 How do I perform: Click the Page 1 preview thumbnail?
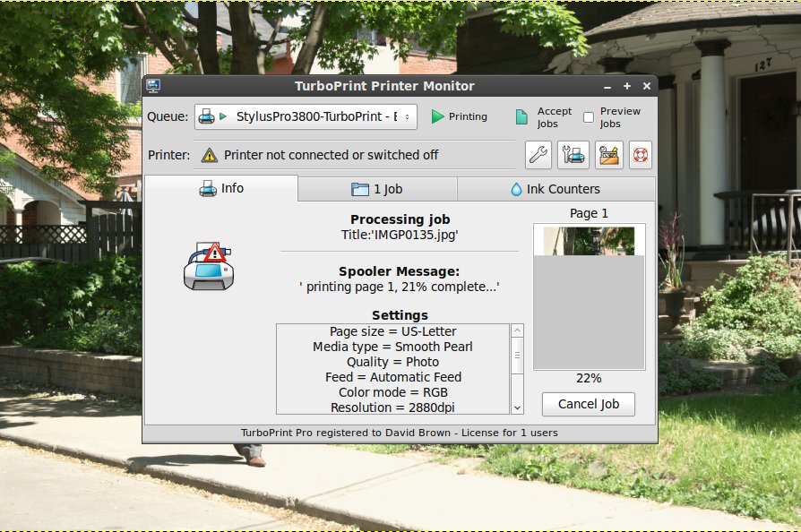click(x=589, y=297)
